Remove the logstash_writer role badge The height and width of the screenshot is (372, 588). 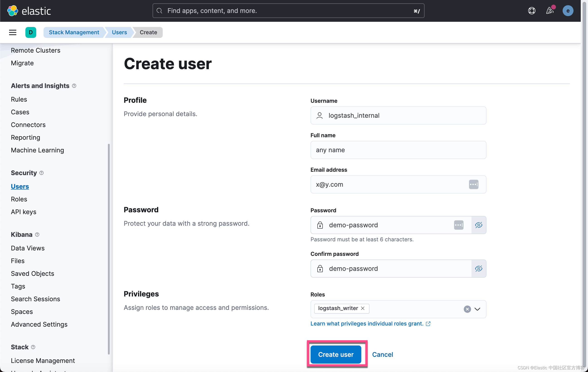363,308
